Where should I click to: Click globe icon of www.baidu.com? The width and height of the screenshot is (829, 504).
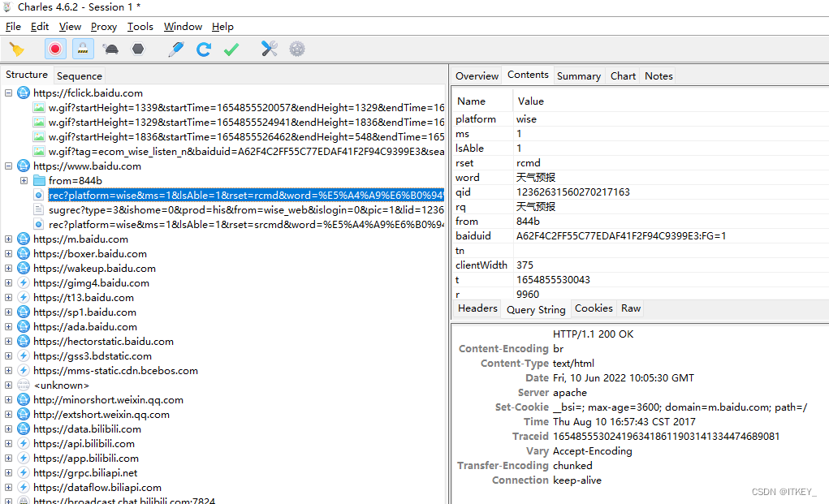tap(24, 166)
